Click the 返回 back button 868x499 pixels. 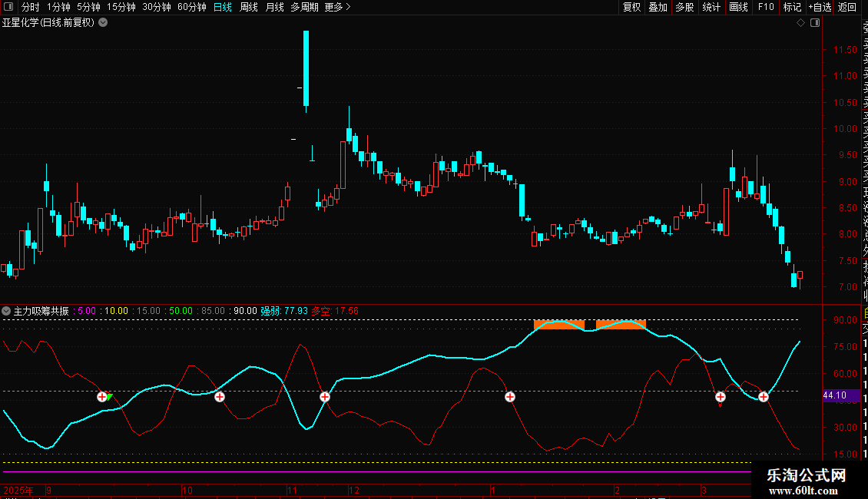coord(847,7)
